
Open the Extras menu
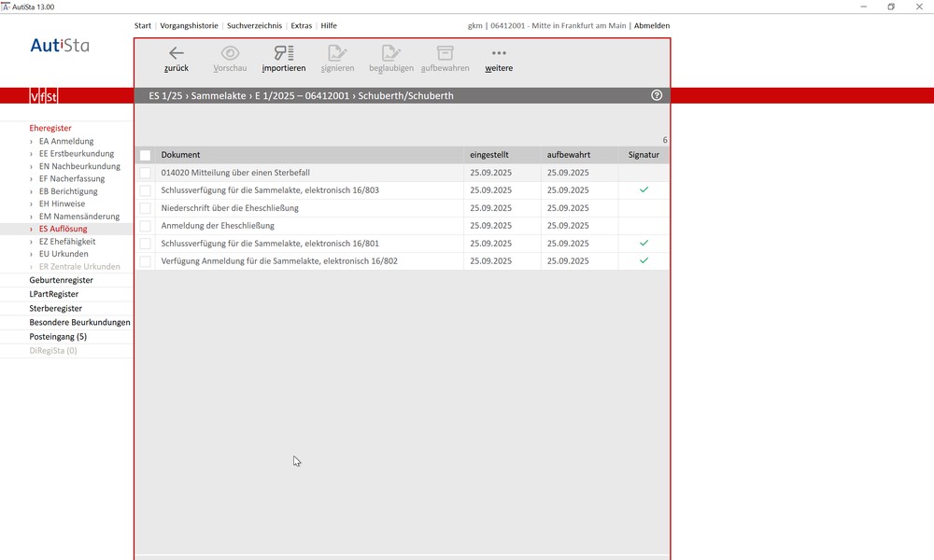pos(301,26)
